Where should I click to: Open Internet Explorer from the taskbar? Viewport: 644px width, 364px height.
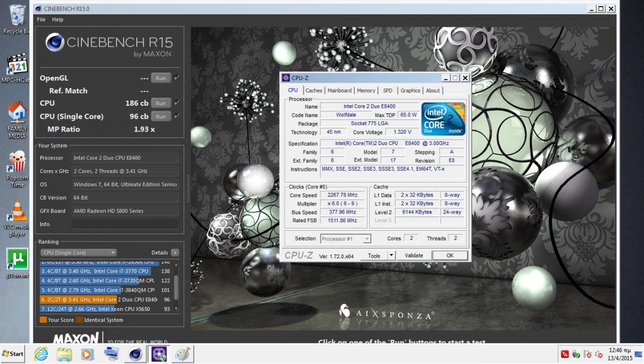click(41, 354)
